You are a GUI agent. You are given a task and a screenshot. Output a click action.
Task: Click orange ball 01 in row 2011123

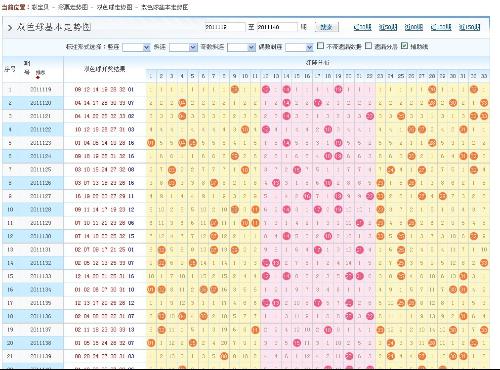(151, 143)
